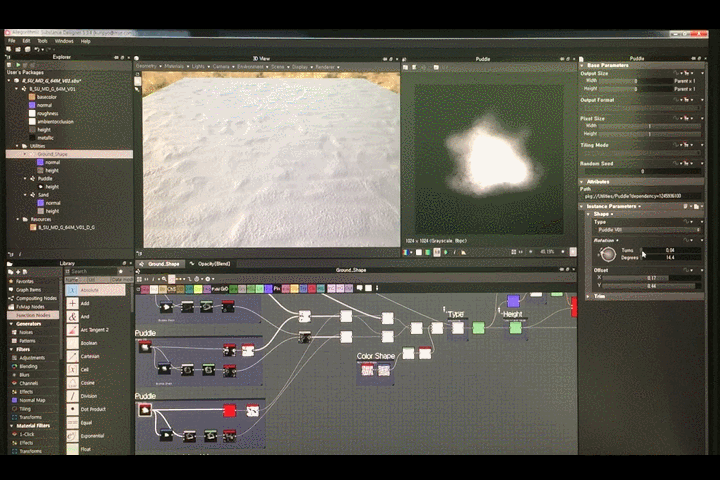Select the Absolute function node icon

pyautogui.click(x=72, y=290)
